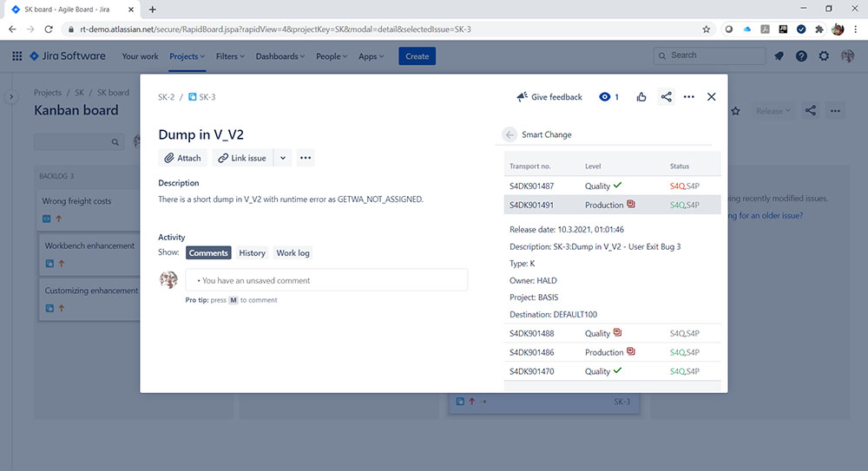Open the Apps dropdown menu
This screenshot has width=868, height=471.
click(371, 56)
